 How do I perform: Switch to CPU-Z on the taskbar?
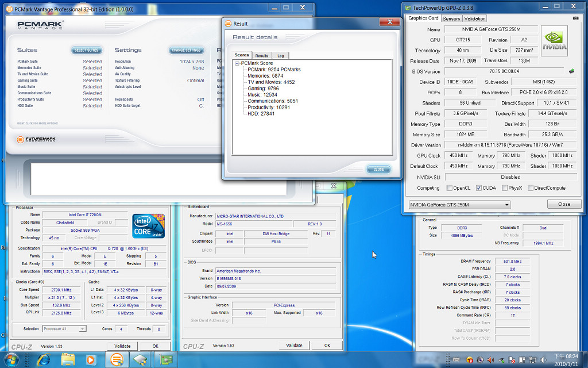click(x=141, y=360)
